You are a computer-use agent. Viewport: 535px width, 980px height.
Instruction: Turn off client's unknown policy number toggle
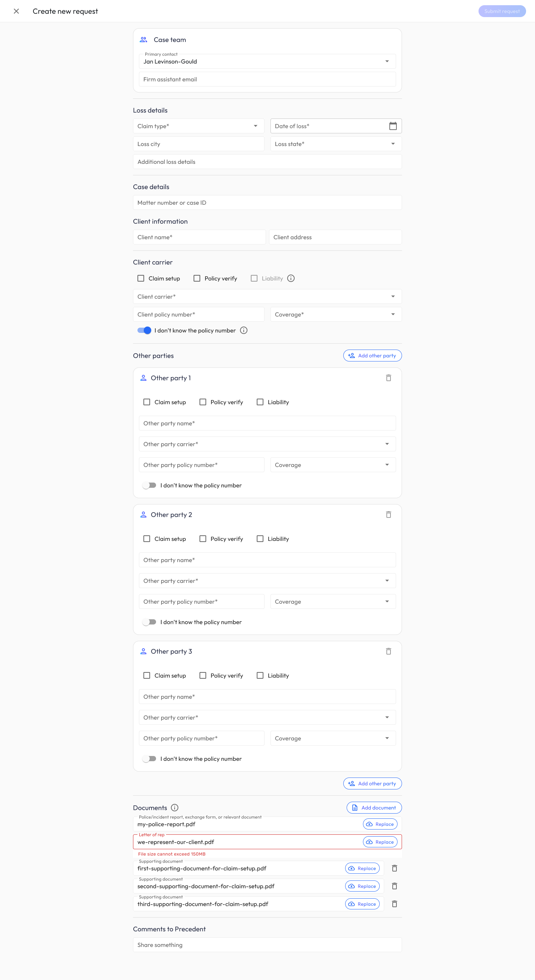pos(144,331)
